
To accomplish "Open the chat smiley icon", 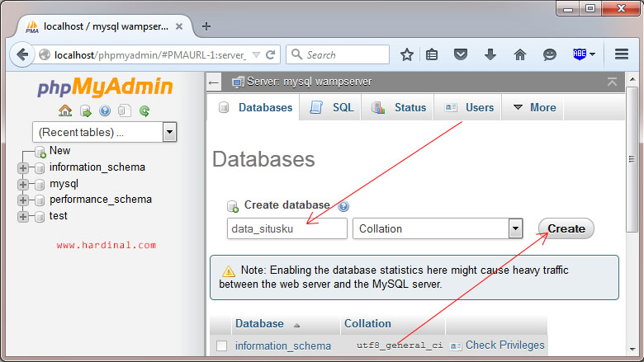I will (x=550, y=54).
